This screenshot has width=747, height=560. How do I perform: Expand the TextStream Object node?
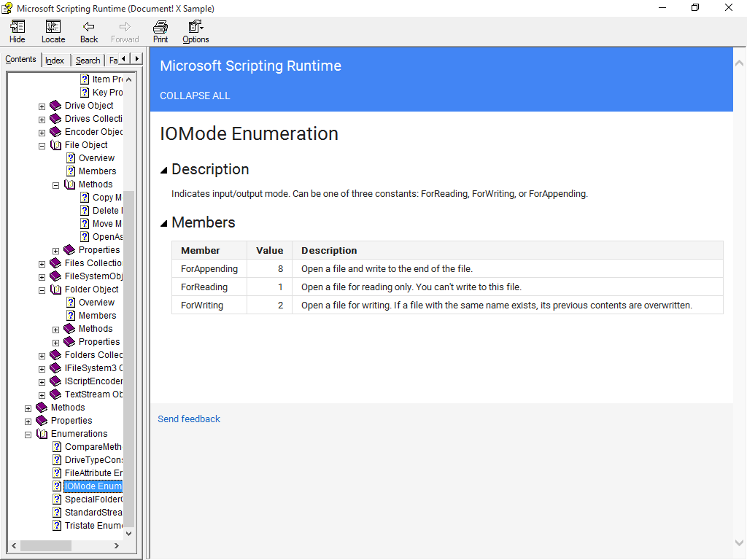point(42,395)
